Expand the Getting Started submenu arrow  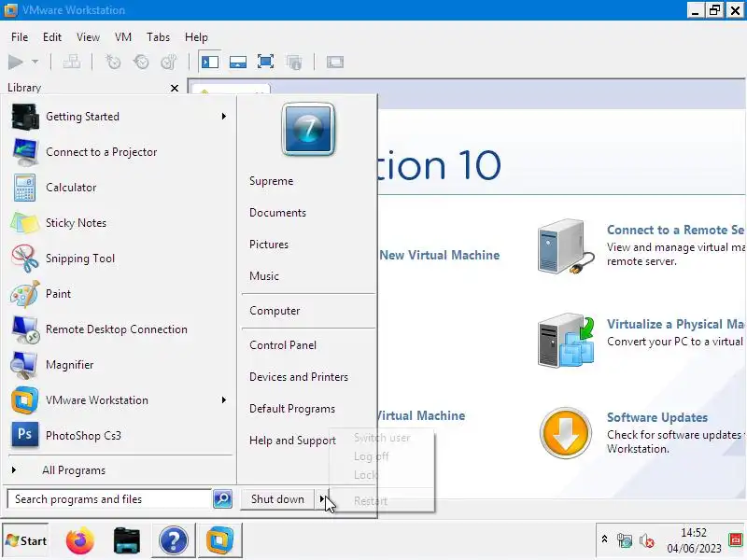(x=223, y=117)
